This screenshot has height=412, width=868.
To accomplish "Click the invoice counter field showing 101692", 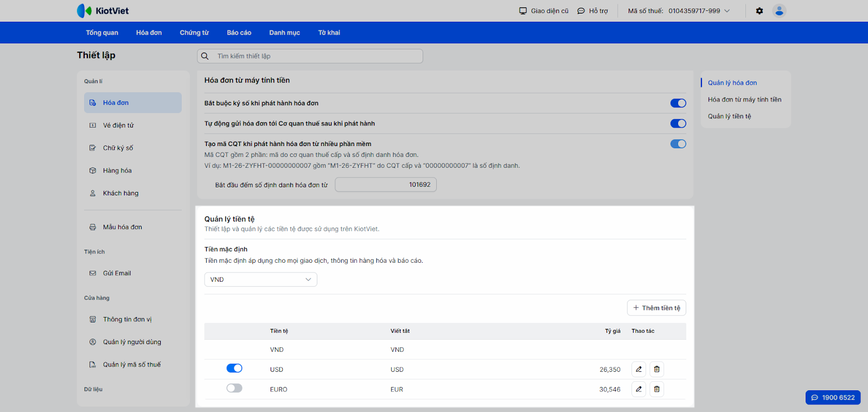I will 386,185.
